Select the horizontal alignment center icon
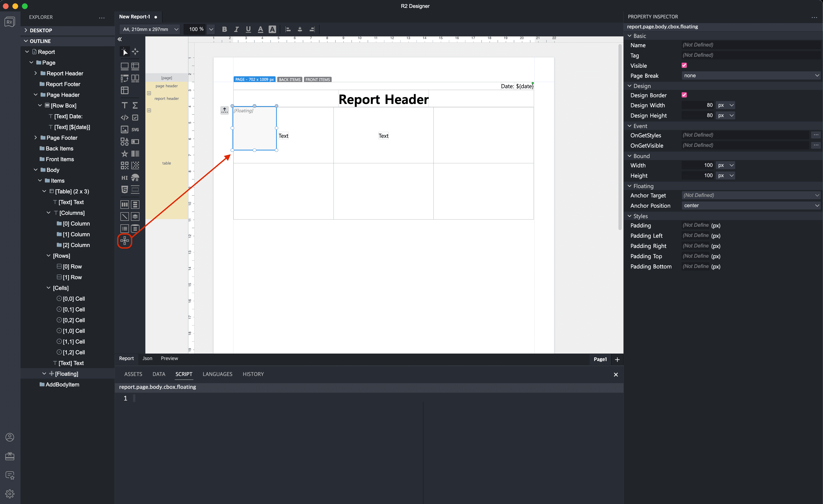 pos(300,29)
